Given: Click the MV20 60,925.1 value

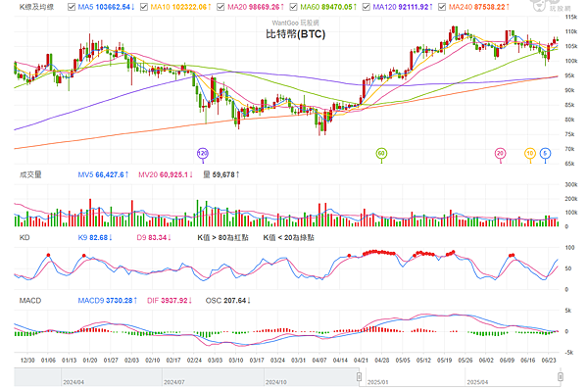Looking at the screenshot, I should [x=166, y=174].
